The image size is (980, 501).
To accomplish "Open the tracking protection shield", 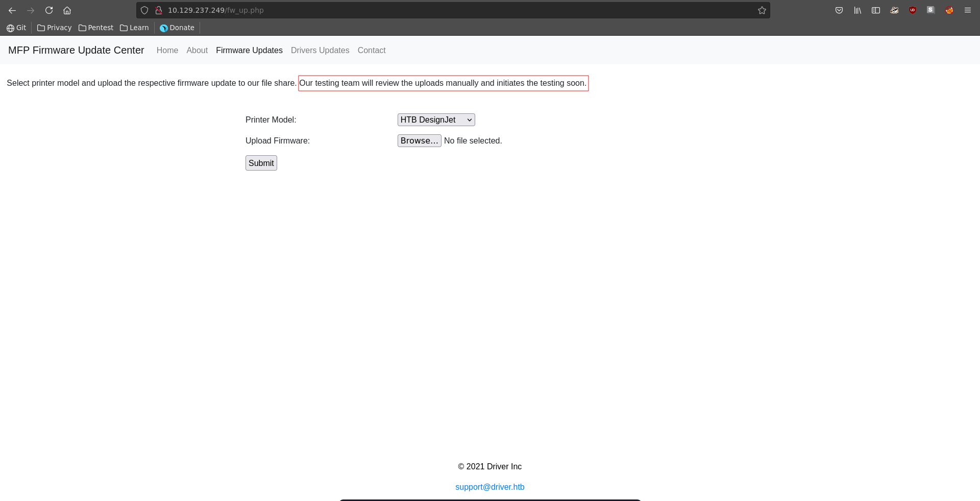I will click(144, 10).
